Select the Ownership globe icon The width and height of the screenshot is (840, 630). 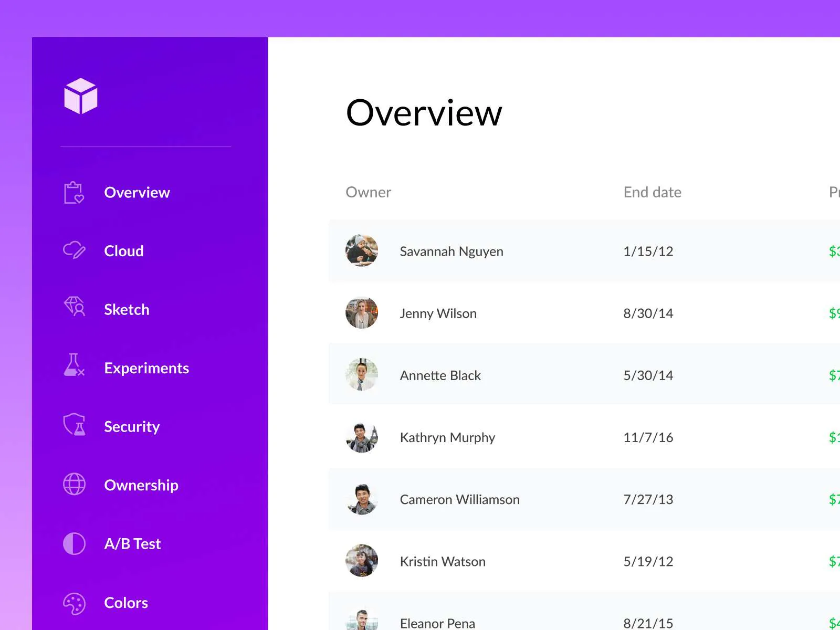point(73,485)
